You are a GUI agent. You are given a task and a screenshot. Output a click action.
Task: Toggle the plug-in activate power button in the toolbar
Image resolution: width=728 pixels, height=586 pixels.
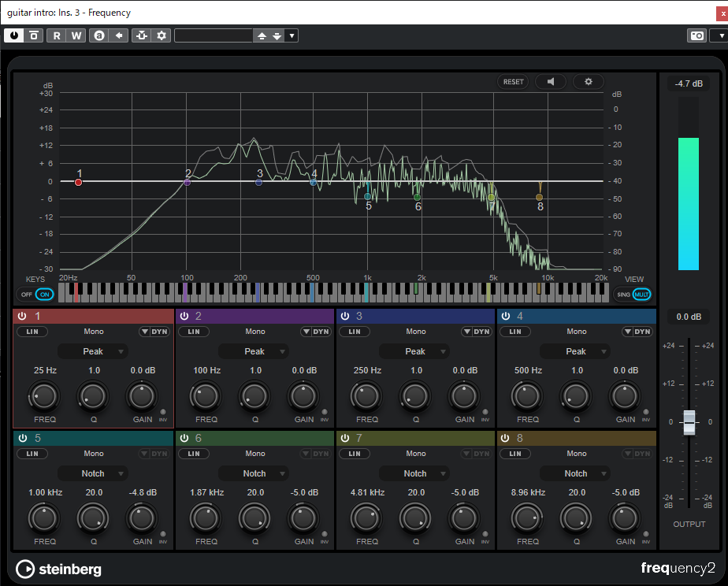[14, 35]
